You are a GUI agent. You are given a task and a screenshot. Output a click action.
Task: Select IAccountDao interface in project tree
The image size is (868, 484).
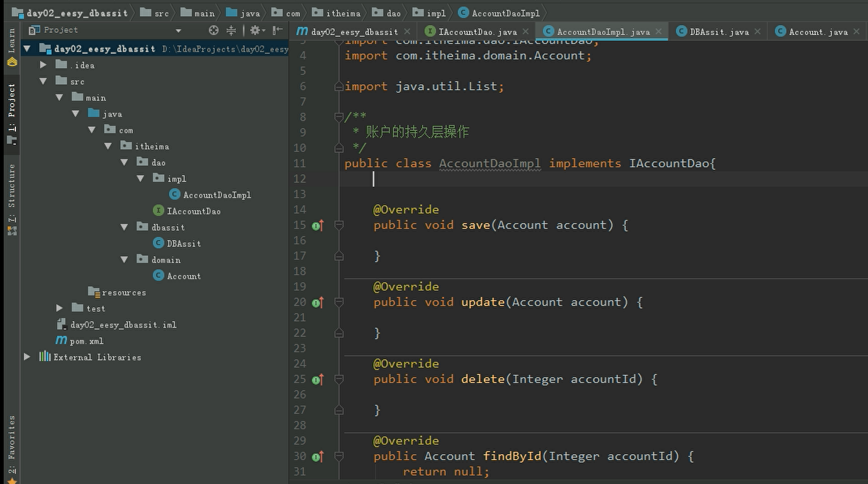pyautogui.click(x=187, y=211)
